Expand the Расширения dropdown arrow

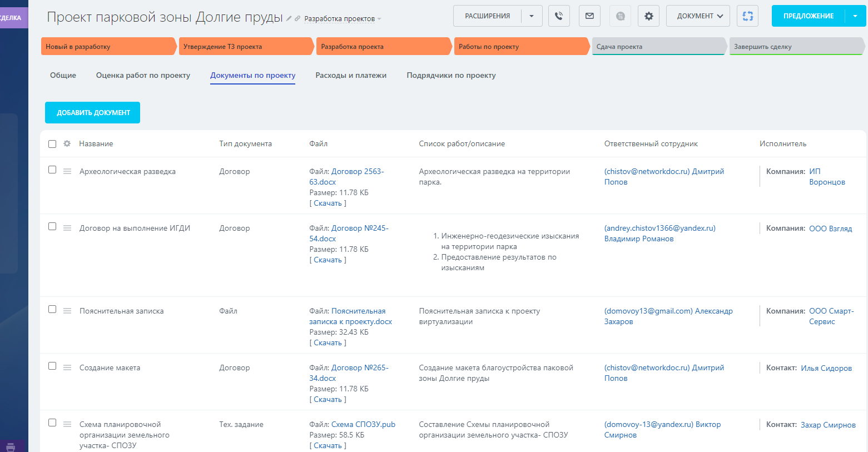tap(532, 16)
